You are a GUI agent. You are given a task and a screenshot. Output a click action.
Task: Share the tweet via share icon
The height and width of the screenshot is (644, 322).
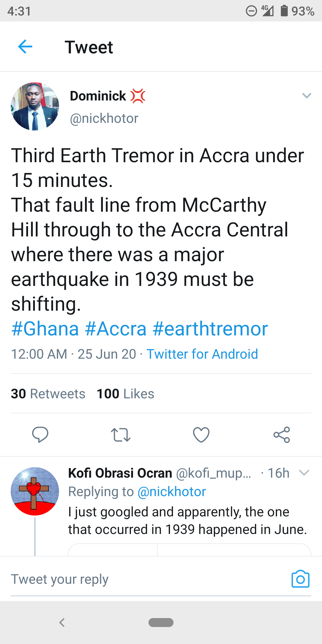pos(282,434)
